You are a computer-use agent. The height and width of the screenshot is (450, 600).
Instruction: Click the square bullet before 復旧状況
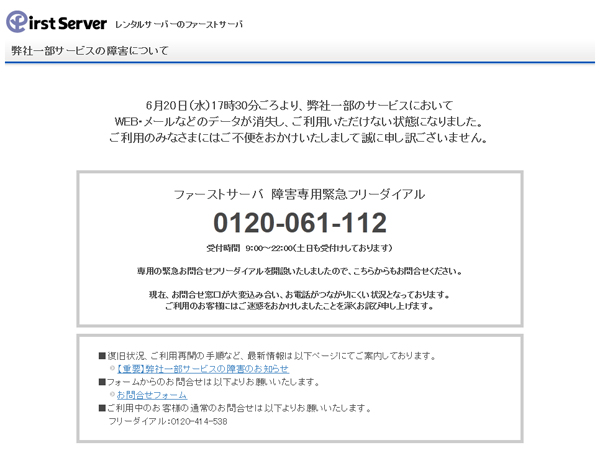[101, 355]
